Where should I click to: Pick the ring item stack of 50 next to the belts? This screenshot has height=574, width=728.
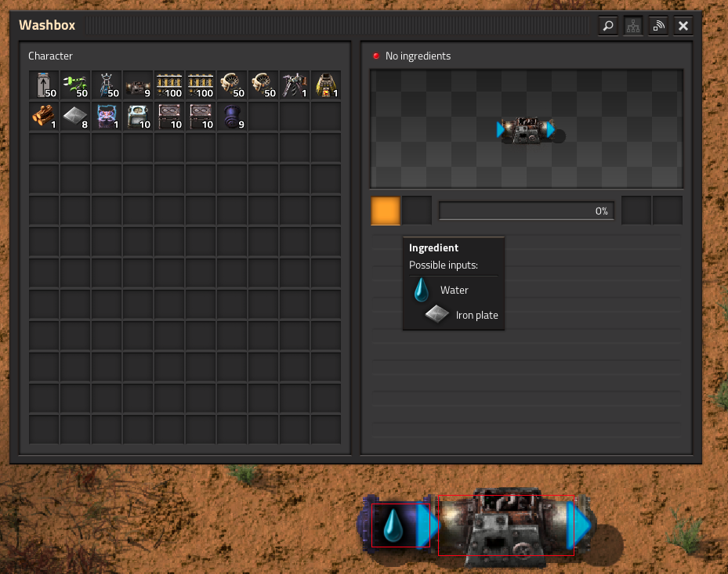click(232, 85)
